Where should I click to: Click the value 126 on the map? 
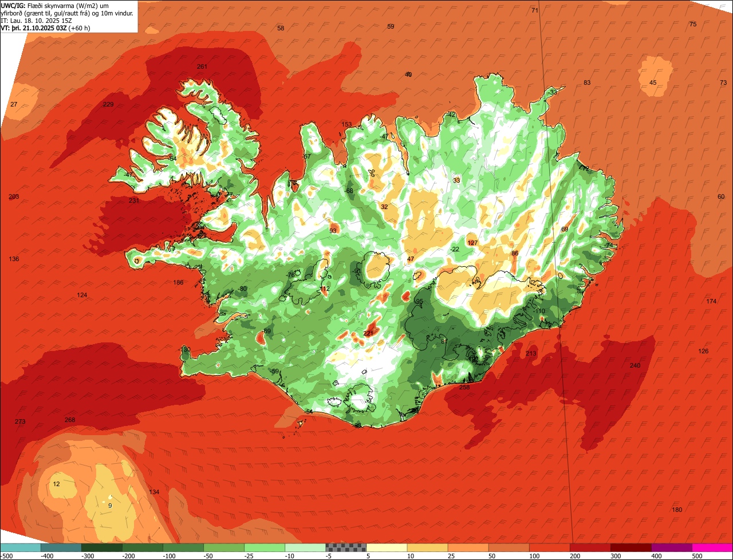pos(703,351)
